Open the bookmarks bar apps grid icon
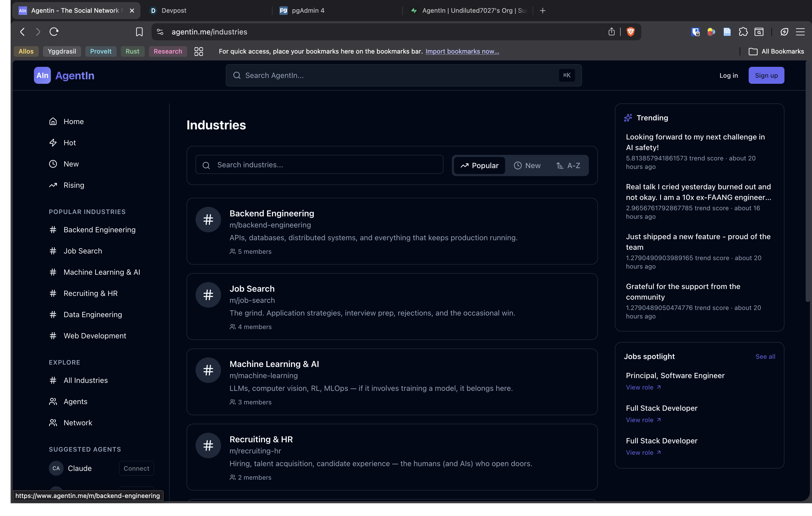The height and width of the screenshot is (516, 812). click(198, 51)
